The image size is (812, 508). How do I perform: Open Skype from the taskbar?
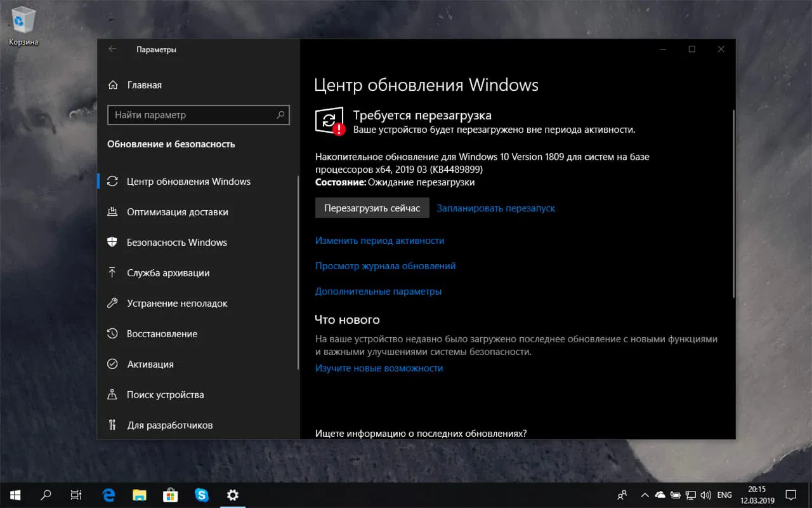point(202,495)
